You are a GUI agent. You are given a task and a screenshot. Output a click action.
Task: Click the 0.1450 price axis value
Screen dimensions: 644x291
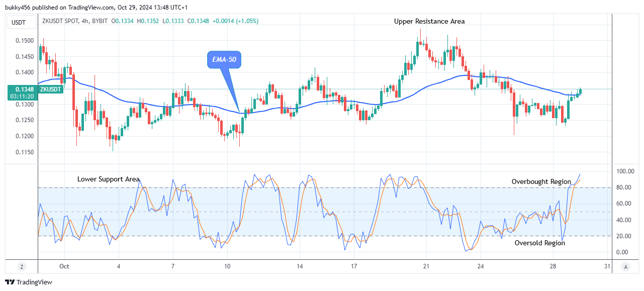25,57
